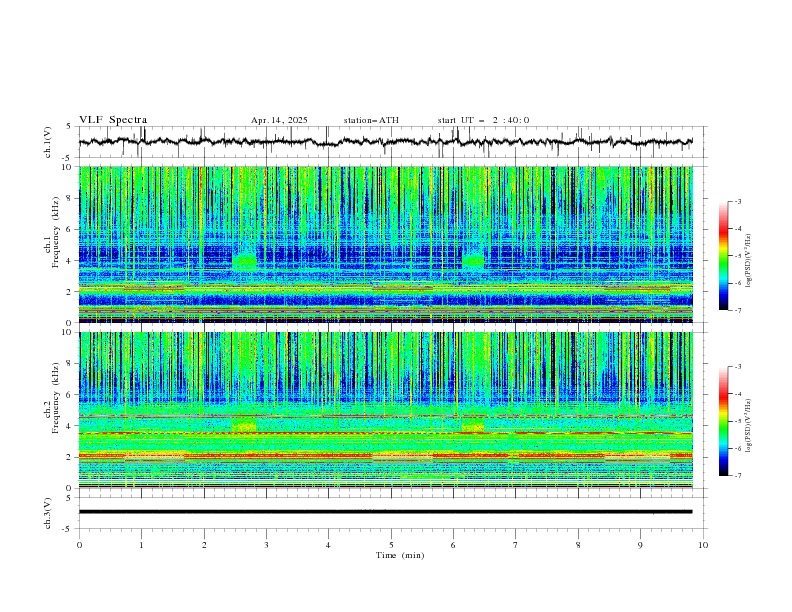This screenshot has width=792, height=612.
Task: Select the "start UT = 2:40:0" text
Action: click(483, 120)
